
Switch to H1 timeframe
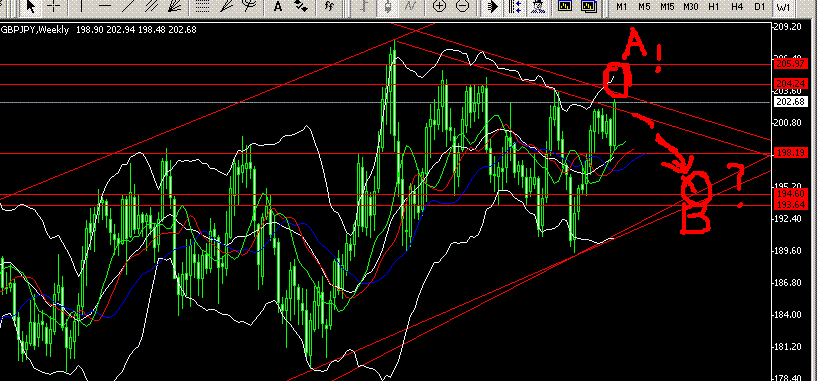point(714,7)
